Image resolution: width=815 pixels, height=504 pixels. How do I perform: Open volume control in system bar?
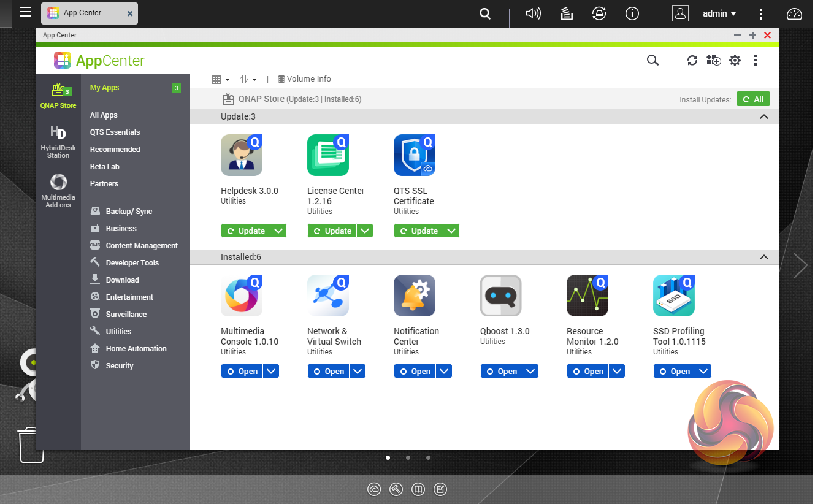[533, 13]
